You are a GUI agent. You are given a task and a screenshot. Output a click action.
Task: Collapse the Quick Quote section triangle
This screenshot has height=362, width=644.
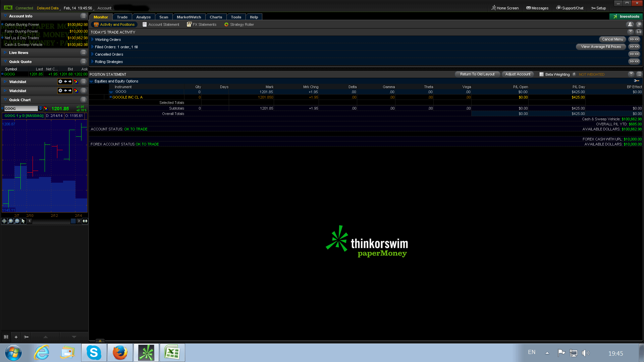[5, 62]
